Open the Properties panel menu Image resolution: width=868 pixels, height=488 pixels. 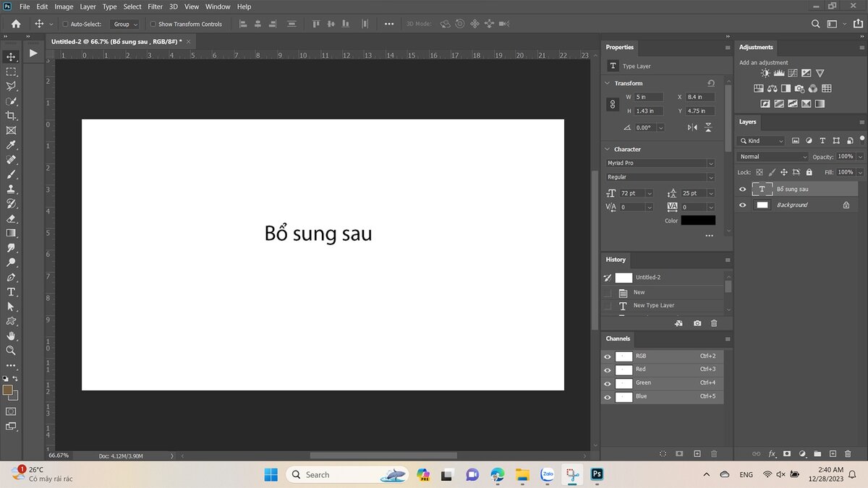[728, 48]
